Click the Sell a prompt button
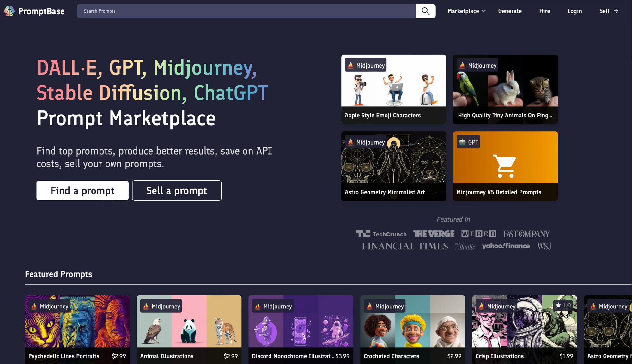The width and height of the screenshot is (632, 364). pyautogui.click(x=176, y=190)
